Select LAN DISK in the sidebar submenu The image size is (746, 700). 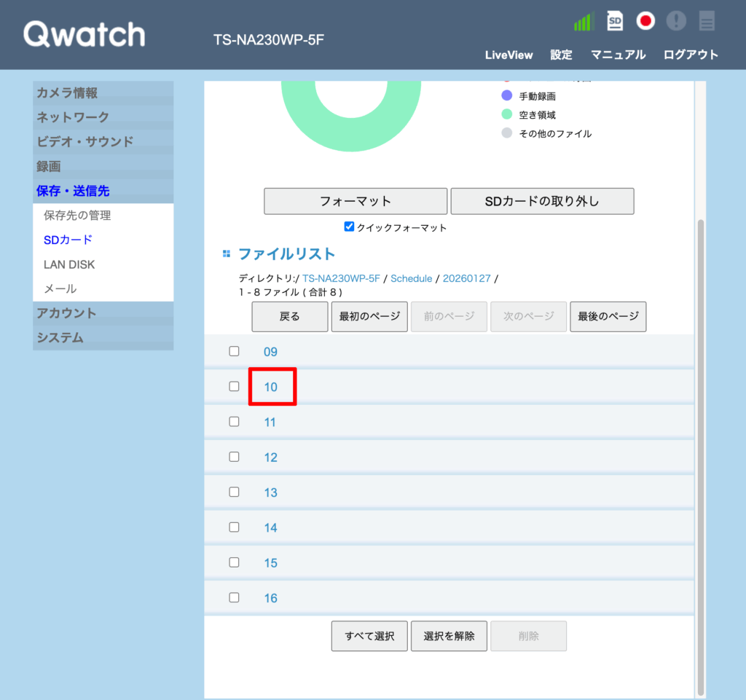point(69,264)
